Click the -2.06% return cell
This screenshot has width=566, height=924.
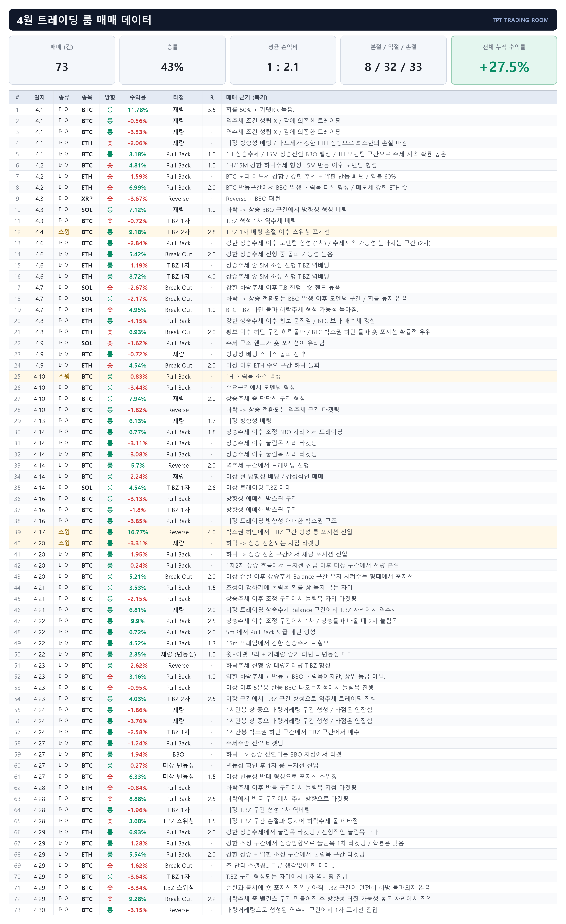tap(138, 143)
